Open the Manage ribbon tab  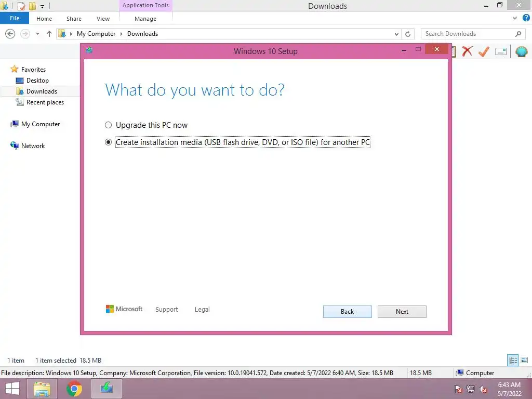145,19
